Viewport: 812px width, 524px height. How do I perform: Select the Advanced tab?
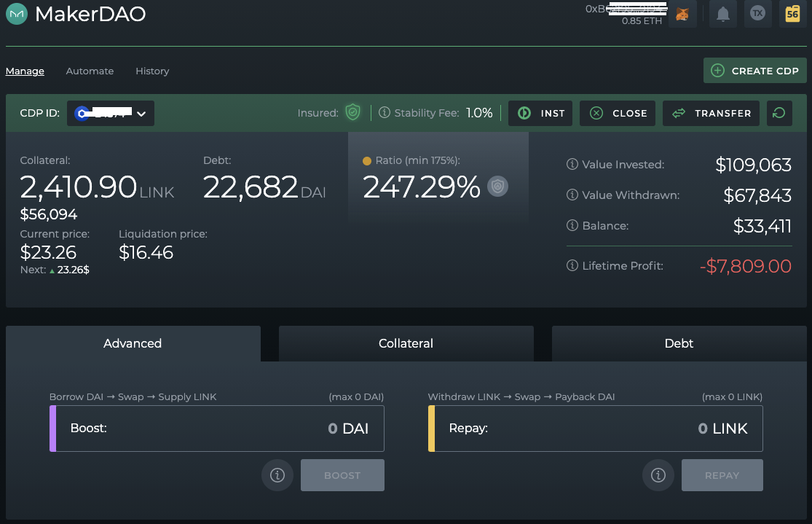tap(133, 343)
